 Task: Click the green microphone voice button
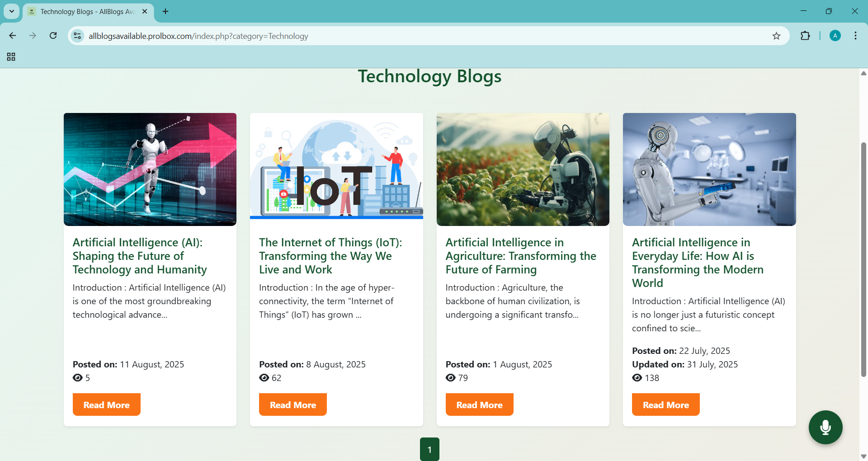pyautogui.click(x=825, y=427)
